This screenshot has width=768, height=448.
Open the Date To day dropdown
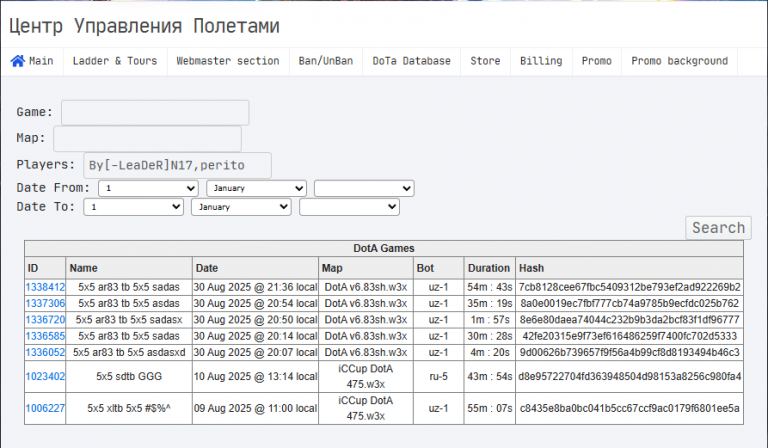[134, 207]
